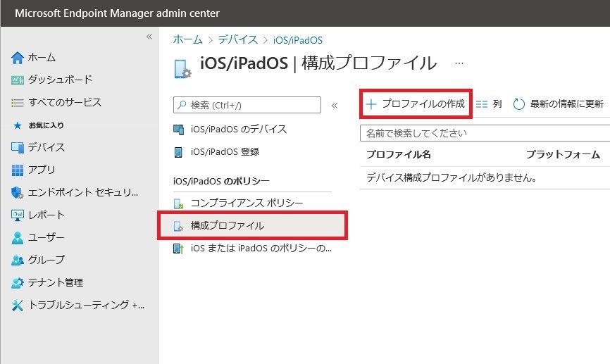
Task: Click お気に入り favorites heading
Action: click(x=46, y=125)
